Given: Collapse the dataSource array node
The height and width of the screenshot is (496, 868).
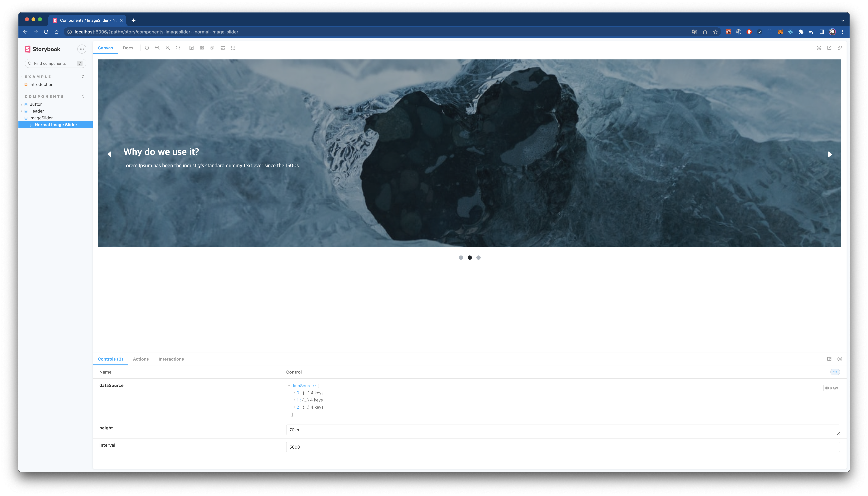Looking at the screenshot, I should point(289,386).
